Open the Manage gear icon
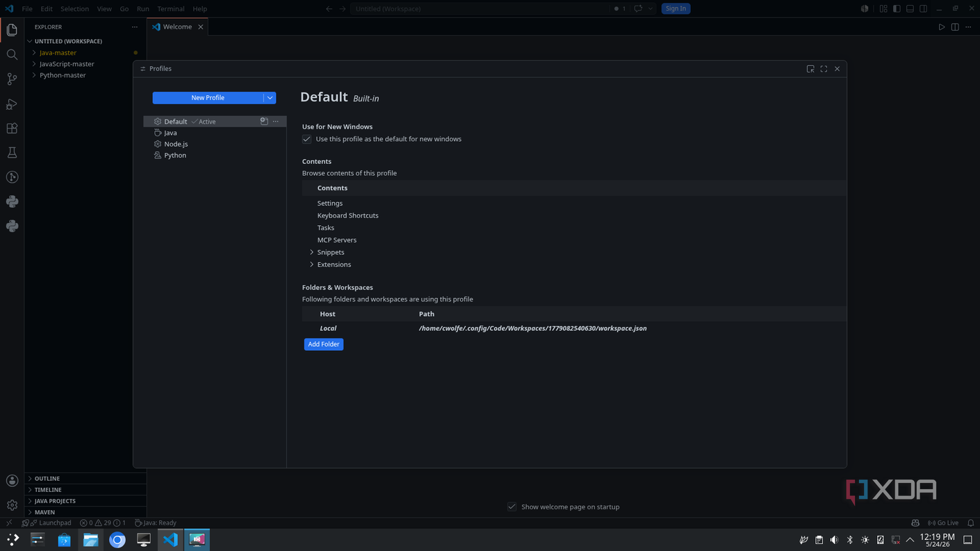 12,505
